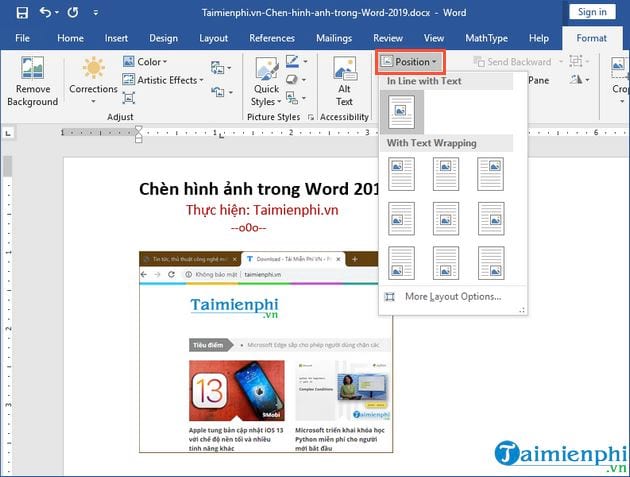Click the '--o0o--' separator line text

248,228
